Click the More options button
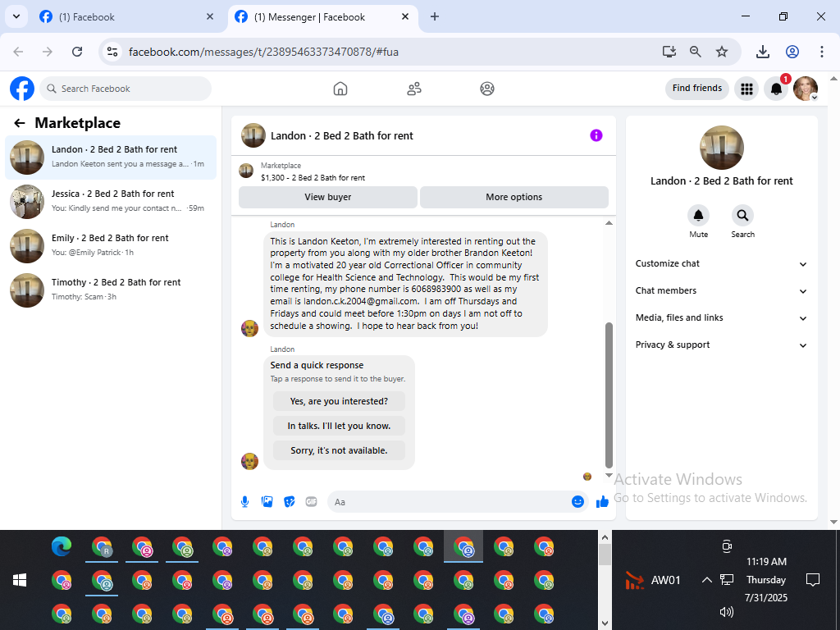The width and height of the screenshot is (840, 630). [x=514, y=197]
